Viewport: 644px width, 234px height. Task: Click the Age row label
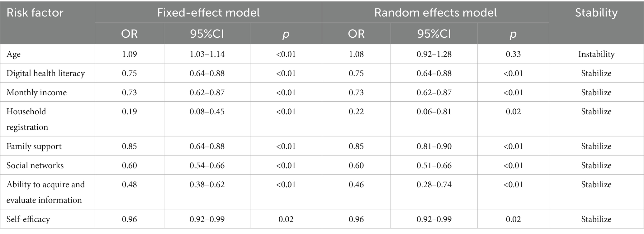coord(14,54)
